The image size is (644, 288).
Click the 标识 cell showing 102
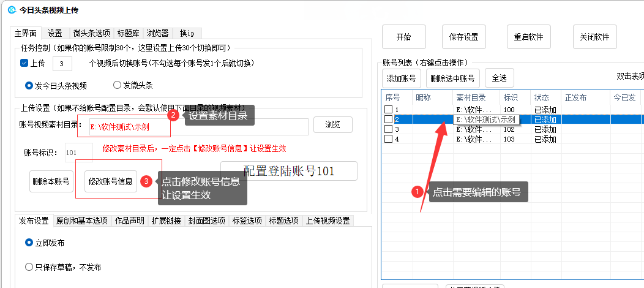click(515, 129)
